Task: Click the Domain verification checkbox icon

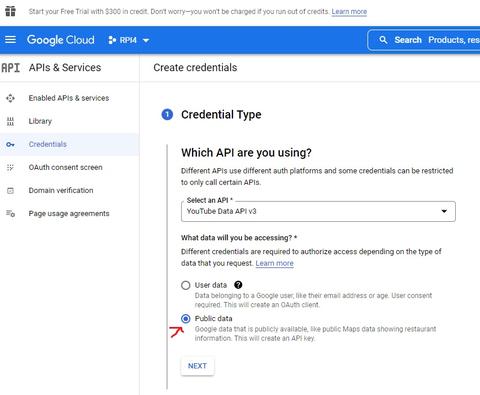Action: tap(10, 191)
